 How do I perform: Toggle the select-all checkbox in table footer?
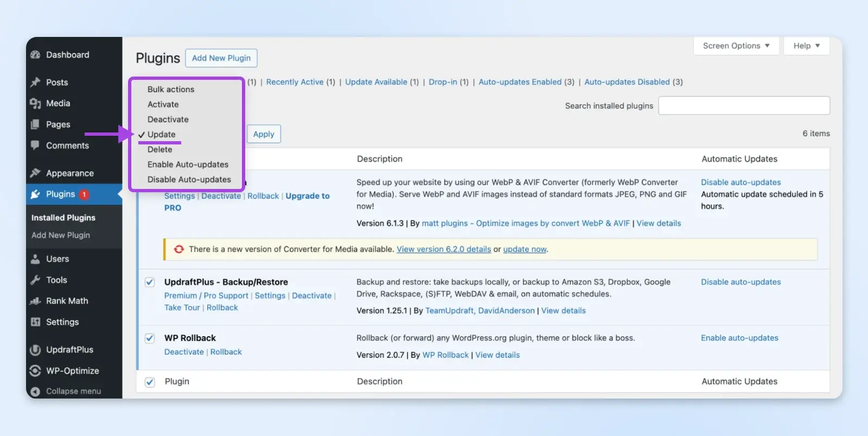[x=150, y=382]
